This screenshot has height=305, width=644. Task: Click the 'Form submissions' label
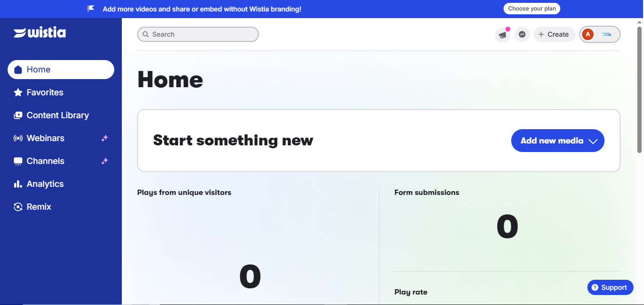(x=427, y=193)
